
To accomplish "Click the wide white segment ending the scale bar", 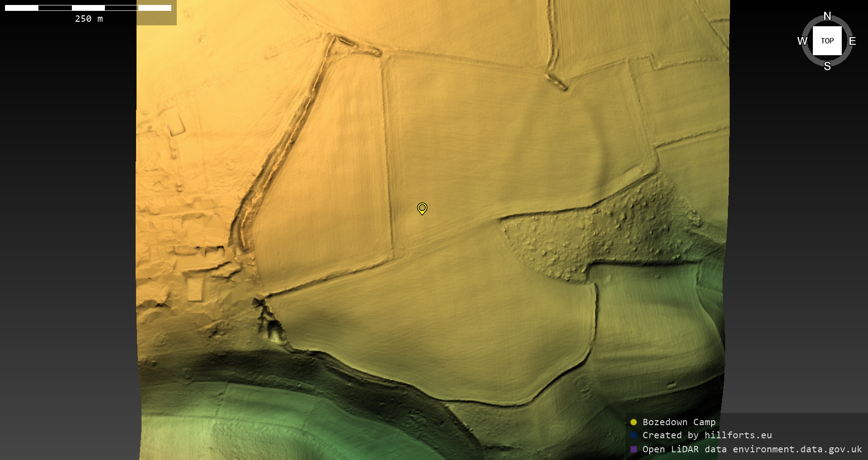I will pos(155,8).
